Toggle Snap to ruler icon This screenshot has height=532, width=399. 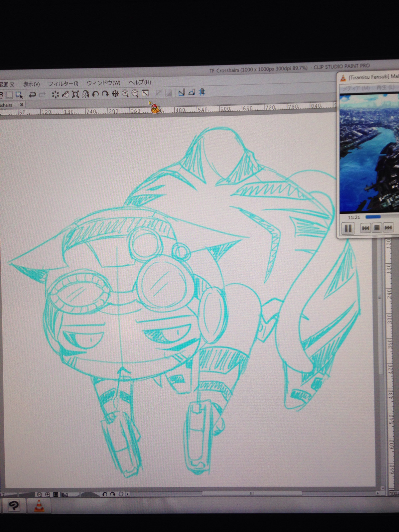181,93
